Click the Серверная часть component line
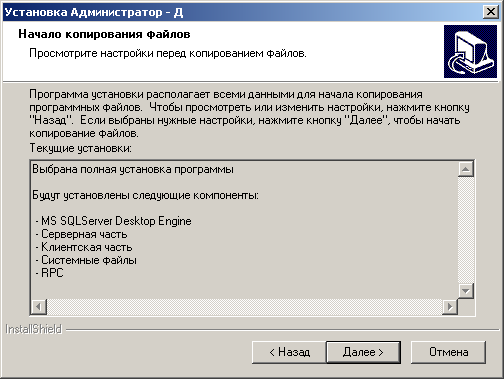Image resolution: width=504 pixels, height=379 pixels. pos(81,234)
